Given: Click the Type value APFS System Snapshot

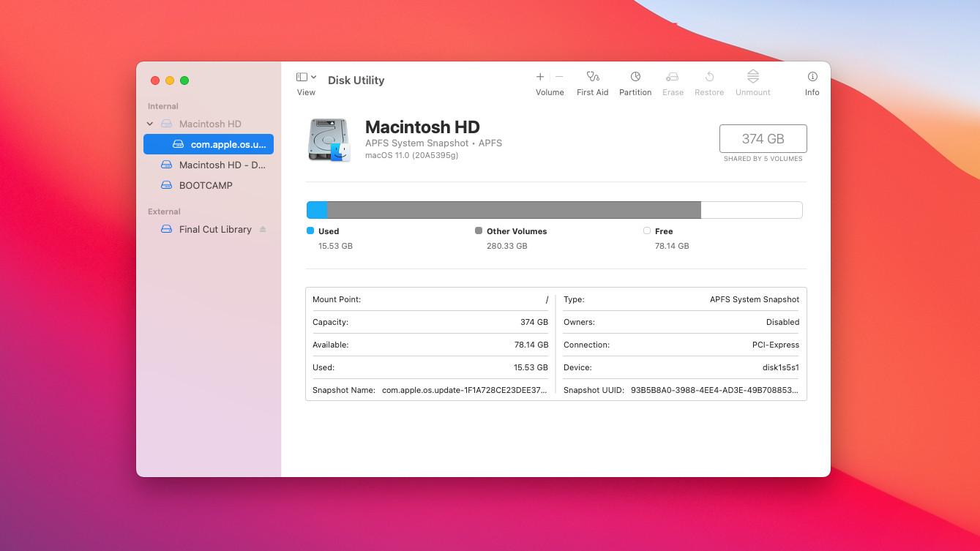Looking at the screenshot, I should click(x=755, y=299).
